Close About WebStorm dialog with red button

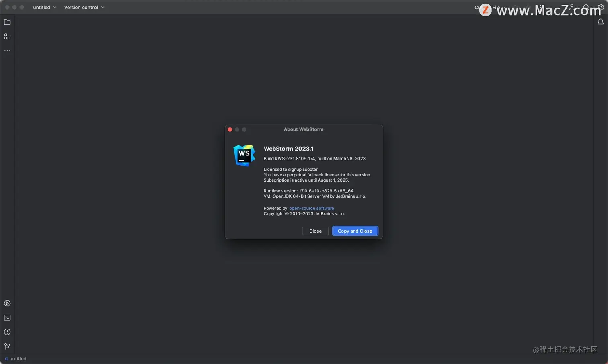point(230,129)
